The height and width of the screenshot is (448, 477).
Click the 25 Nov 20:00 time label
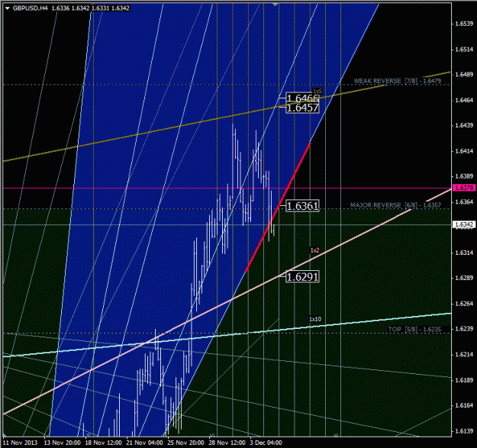coord(185,443)
